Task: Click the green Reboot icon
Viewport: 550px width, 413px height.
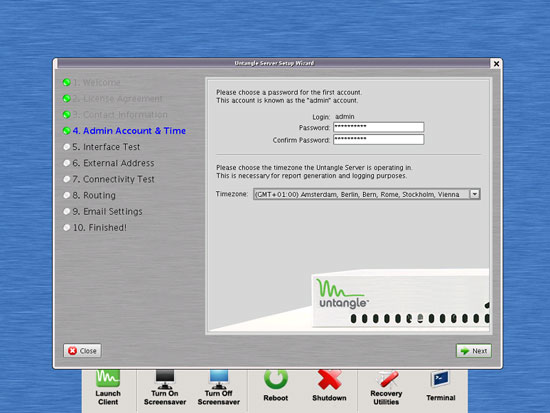Action: click(276, 379)
